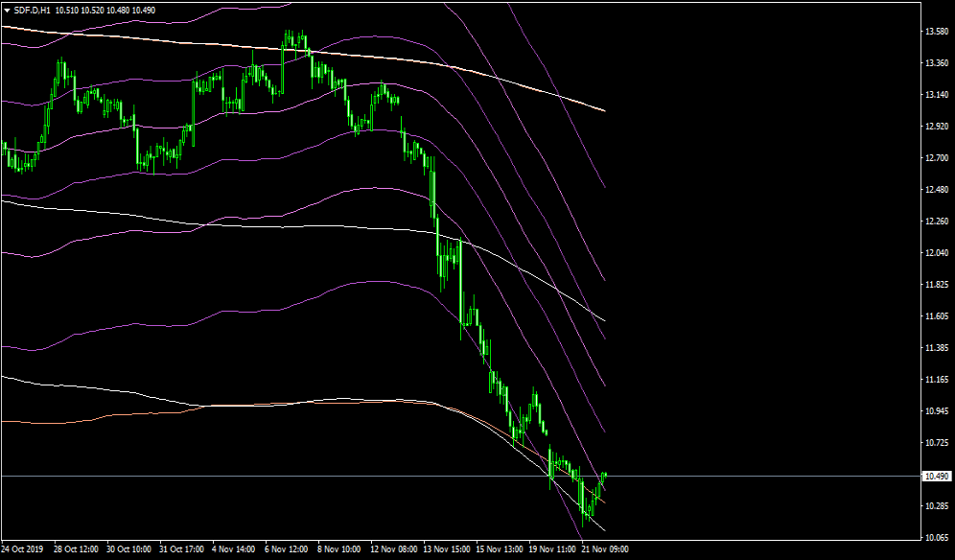Click the triangle arrow beside SDF.D,H1

point(7,10)
